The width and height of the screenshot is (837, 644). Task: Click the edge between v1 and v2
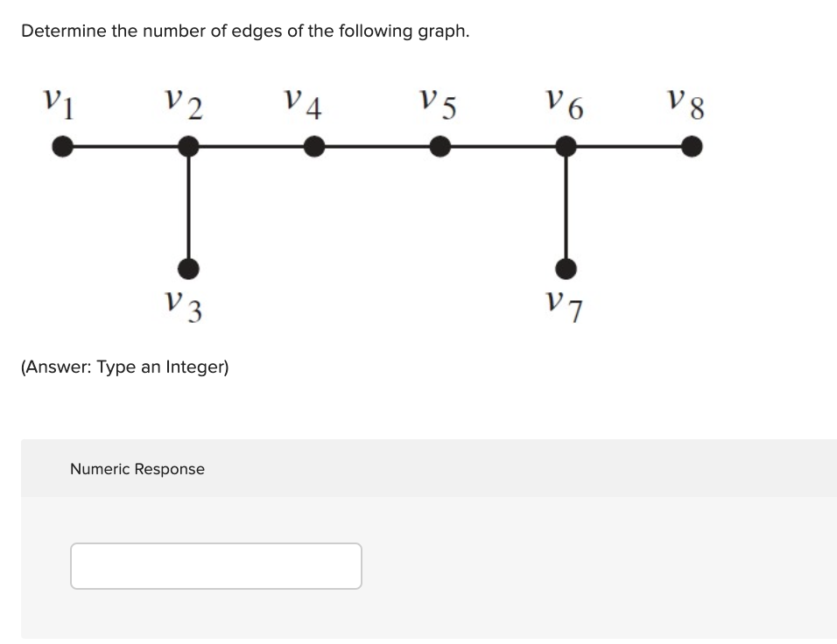coord(123,146)
